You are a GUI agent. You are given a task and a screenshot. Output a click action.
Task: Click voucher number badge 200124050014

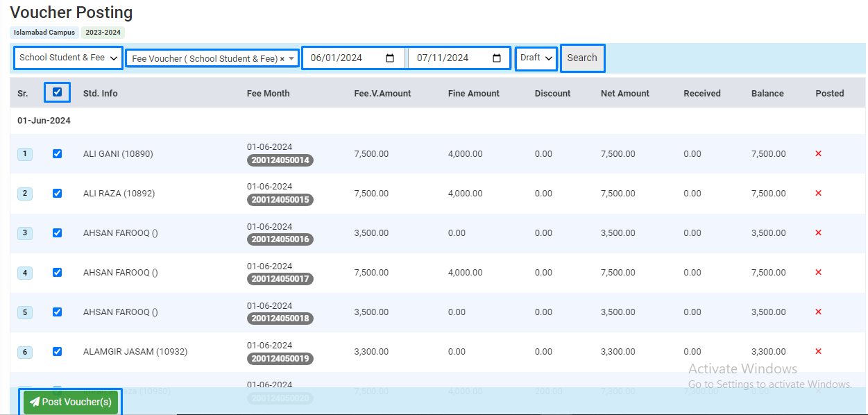pyautogui.click(x=280, y=160)
